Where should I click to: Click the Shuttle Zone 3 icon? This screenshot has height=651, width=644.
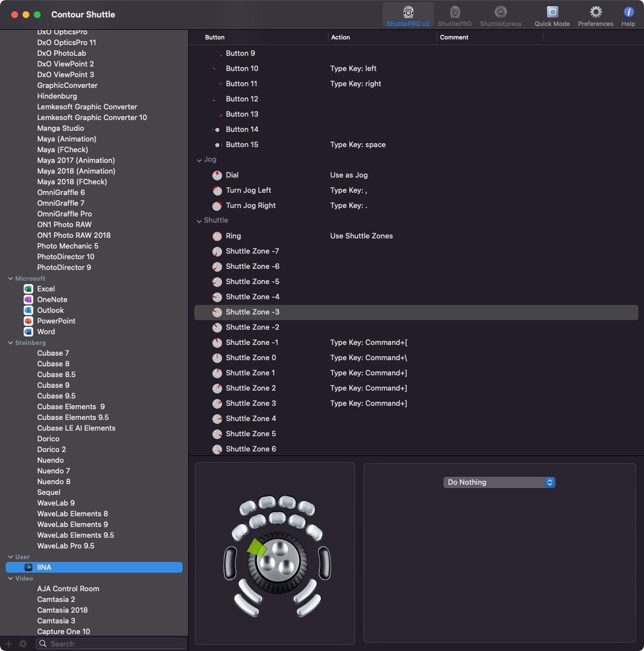217,404
